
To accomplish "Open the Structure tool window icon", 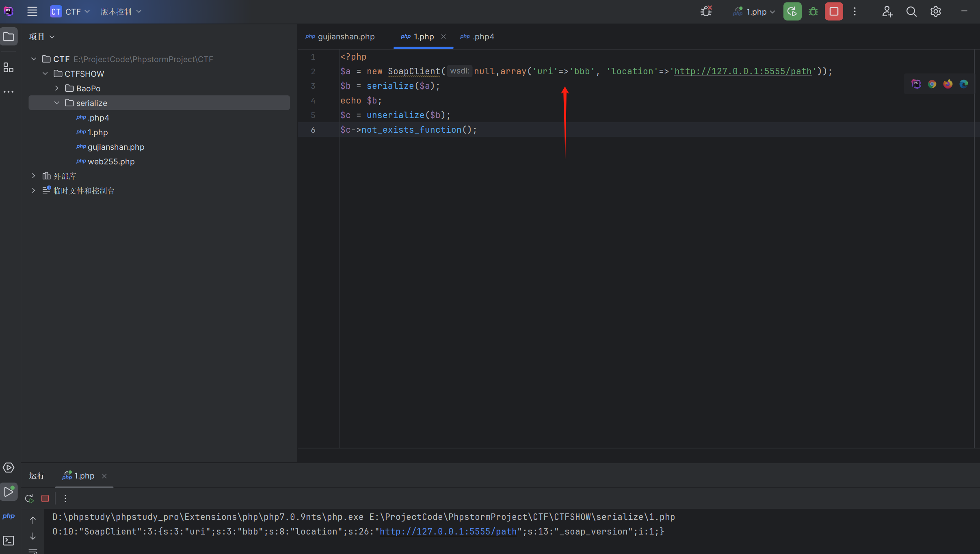I will click(9, 67).
